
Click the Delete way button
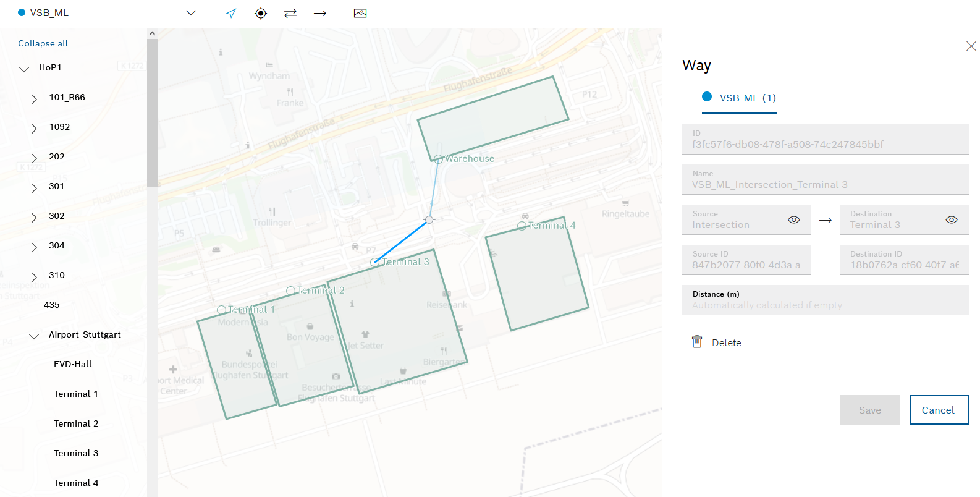coord(717,342)
